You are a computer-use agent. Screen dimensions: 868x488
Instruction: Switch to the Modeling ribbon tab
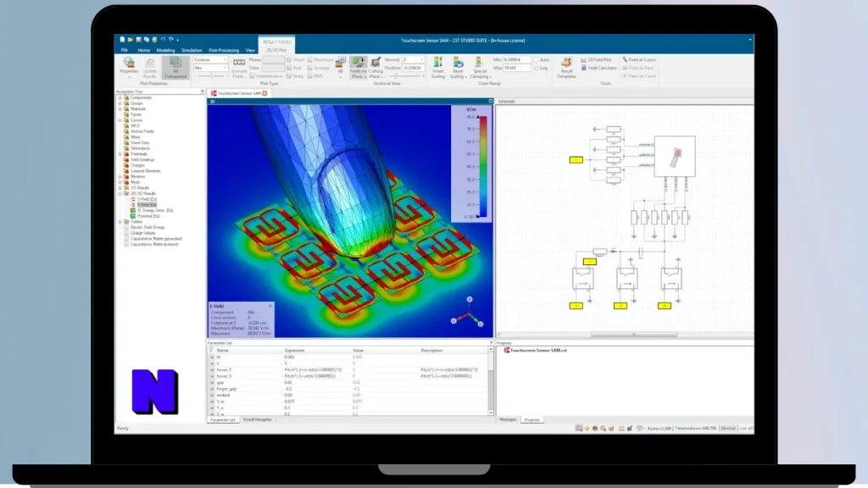(165, 50)
